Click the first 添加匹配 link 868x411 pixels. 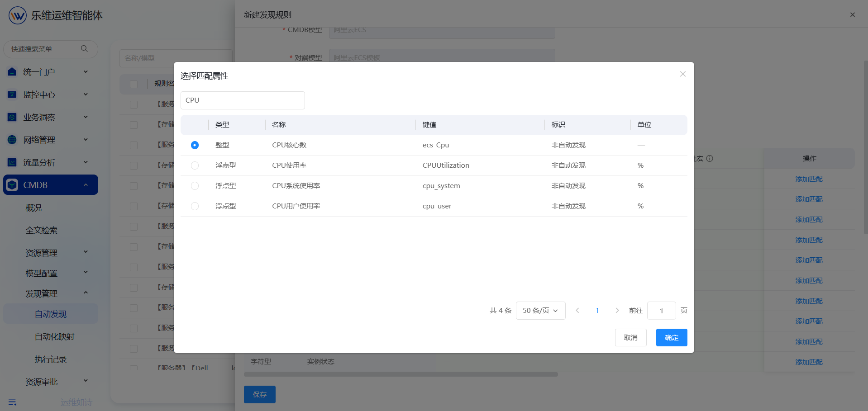[x=809, y=179]
